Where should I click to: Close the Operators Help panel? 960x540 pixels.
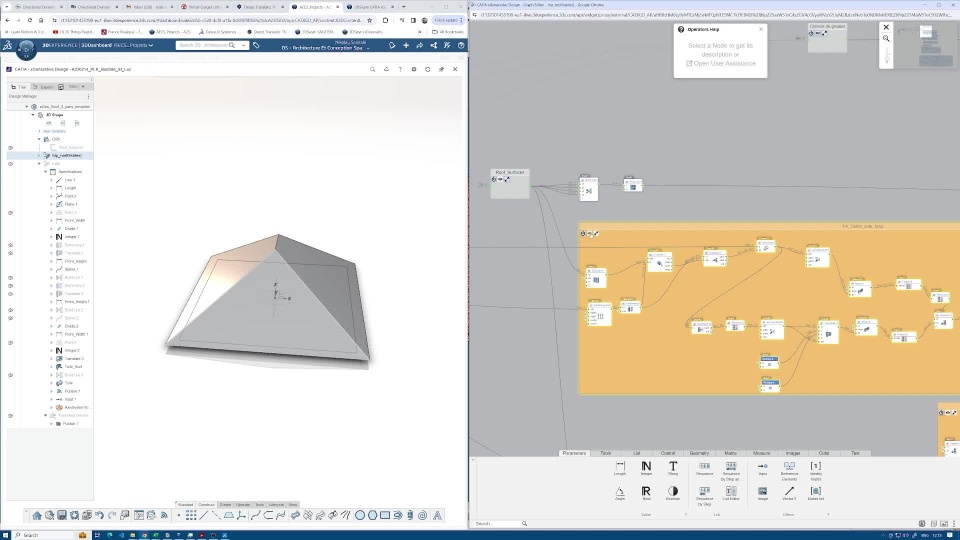[x=761, y=29]
